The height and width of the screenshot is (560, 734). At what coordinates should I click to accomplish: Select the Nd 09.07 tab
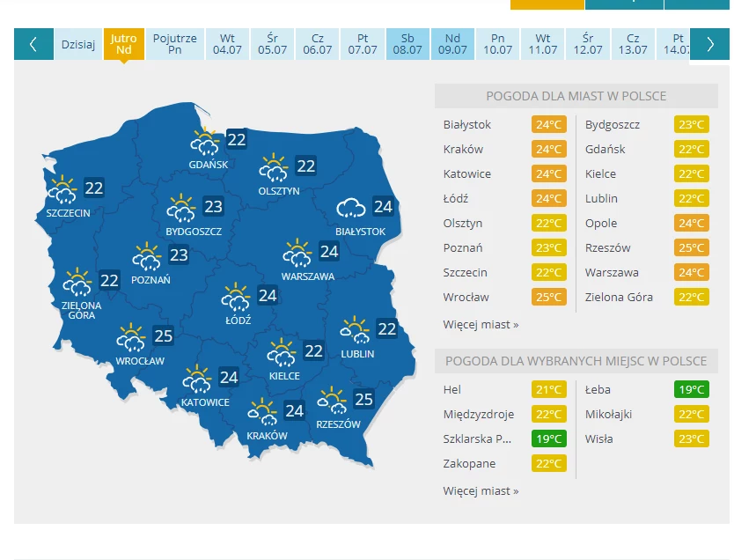point(452,44)
